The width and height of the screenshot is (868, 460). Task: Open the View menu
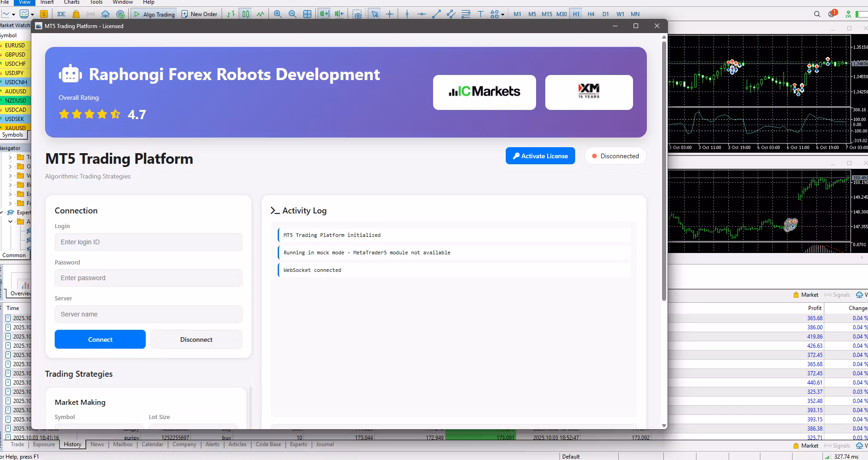(24, 2)
